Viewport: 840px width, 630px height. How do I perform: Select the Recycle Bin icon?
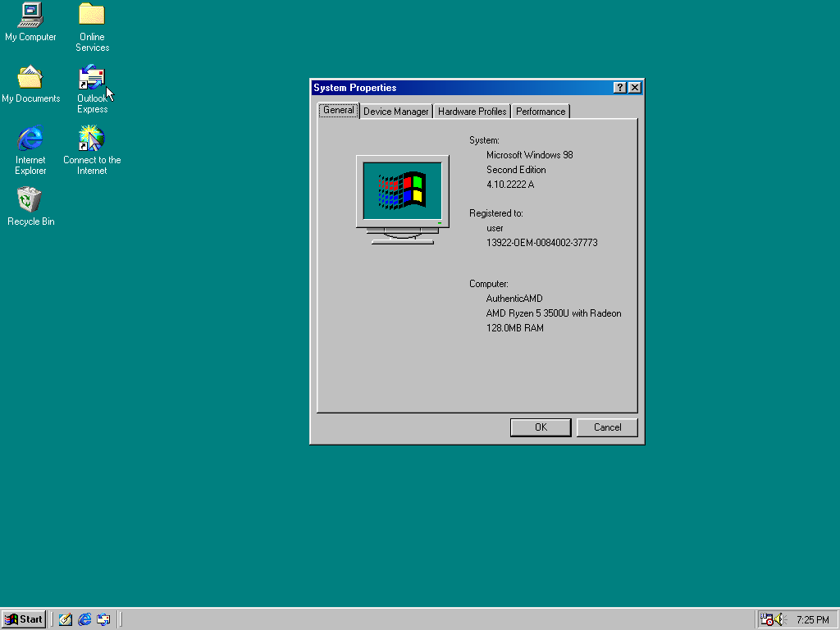click(30, 206)
